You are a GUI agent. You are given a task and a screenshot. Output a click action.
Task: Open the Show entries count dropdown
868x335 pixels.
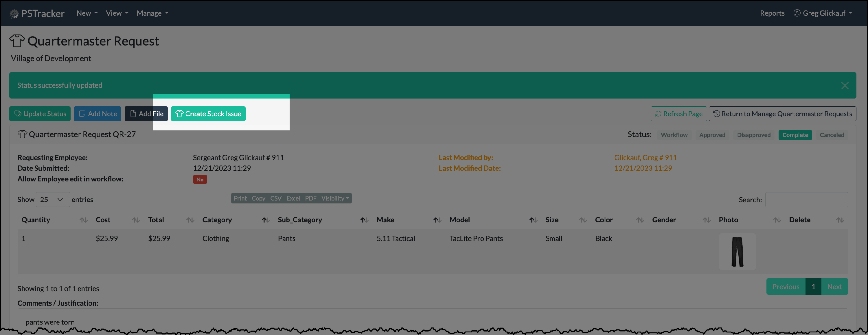click(53, 199)
